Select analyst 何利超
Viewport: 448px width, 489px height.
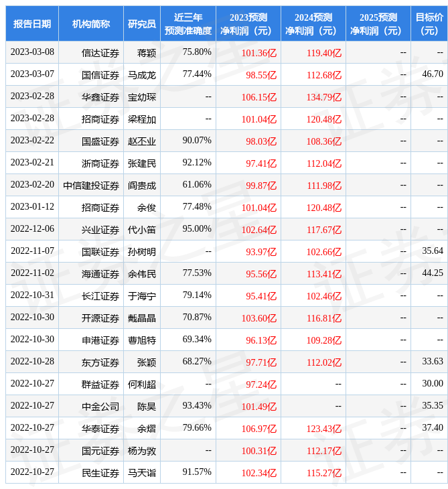141,385
